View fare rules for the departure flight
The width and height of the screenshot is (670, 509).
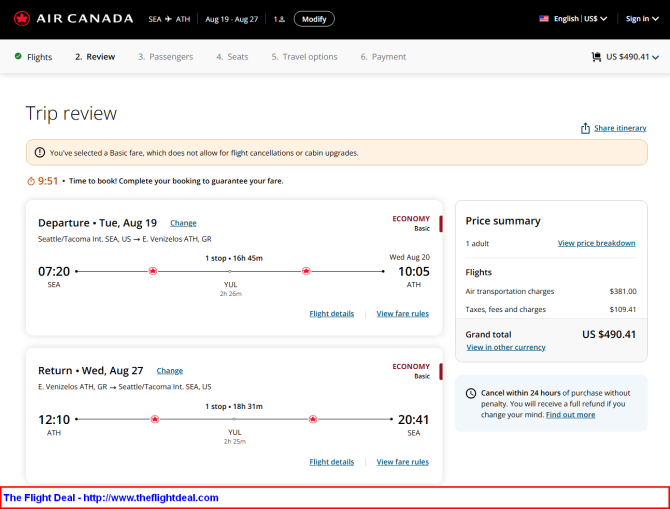pyautogui.click(x=403, y=314)
